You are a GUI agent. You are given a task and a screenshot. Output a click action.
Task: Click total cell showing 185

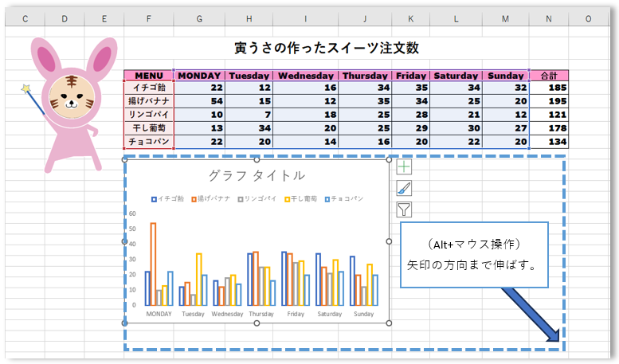pyautogui.click(x=549, y=88)
